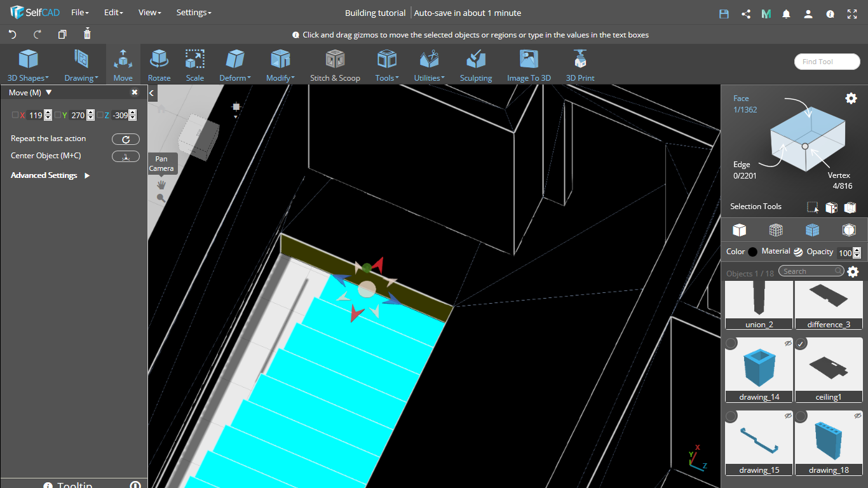Toggle selection circle on drawing_18
Image resolution: width=868 pixels, height=488 pixels.
(x=801, y=417)
